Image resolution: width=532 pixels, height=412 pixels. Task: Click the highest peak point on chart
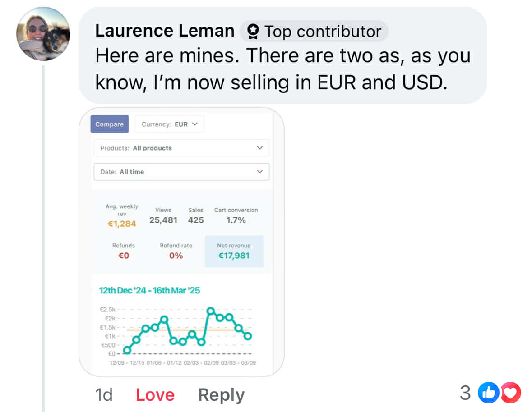coord(210,311)
